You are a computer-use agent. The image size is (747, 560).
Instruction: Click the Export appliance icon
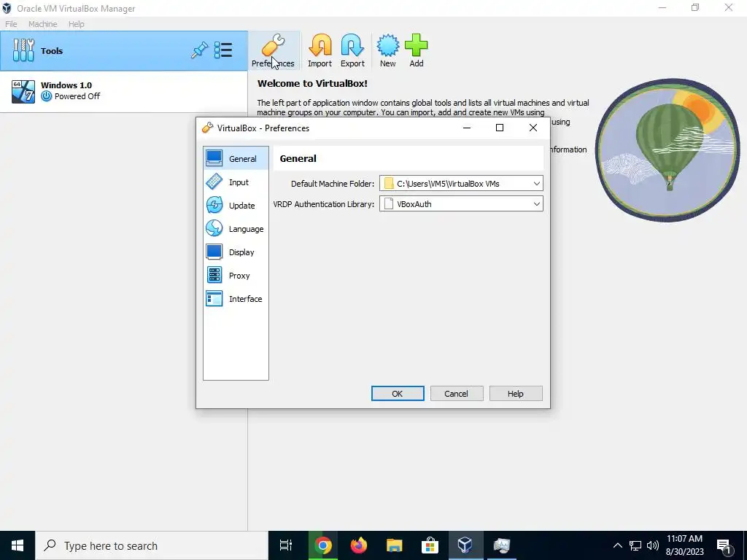tap(352, 45)
